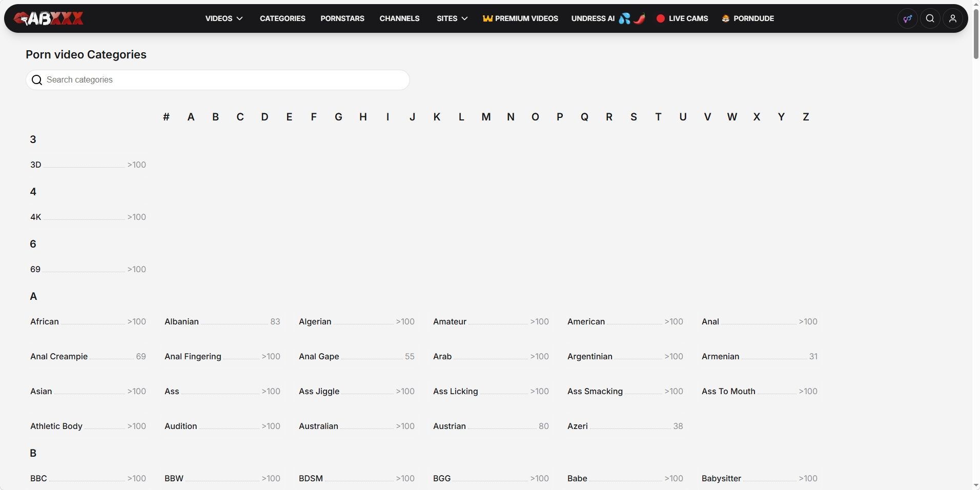This screenshot has height=490, width=980.
Task: Open the user account icon
Action: (x=953, y=18)
